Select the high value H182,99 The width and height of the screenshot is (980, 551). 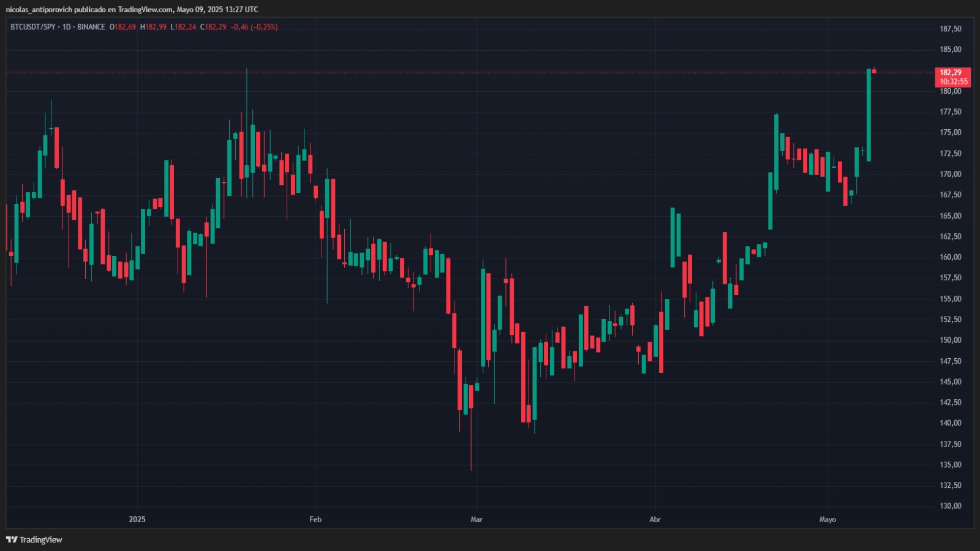(153, 27)
